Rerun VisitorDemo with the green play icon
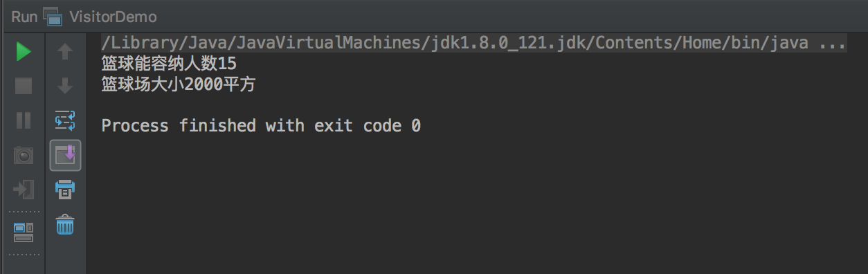Viewport: 868px width, 274px height. (x=24, y=52)
